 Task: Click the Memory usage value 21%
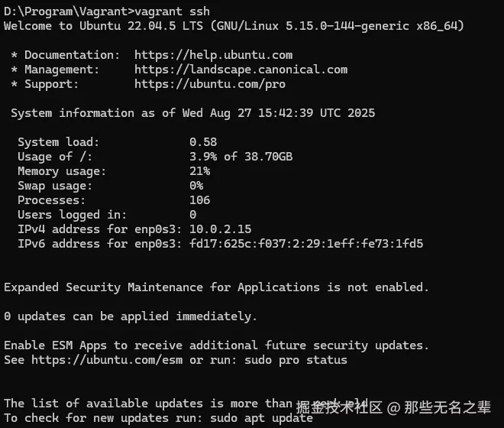click(199, 171)
